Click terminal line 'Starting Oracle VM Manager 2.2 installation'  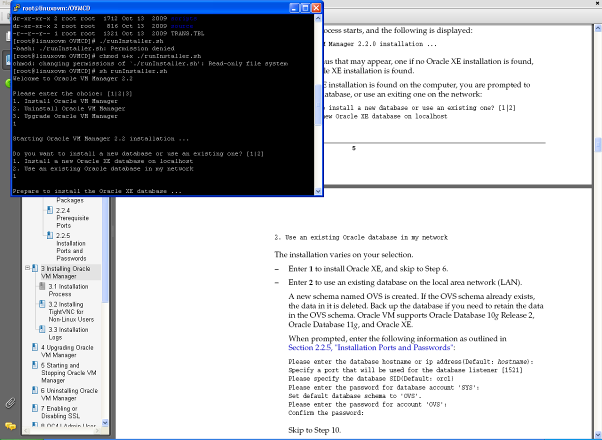coord(101,139)
